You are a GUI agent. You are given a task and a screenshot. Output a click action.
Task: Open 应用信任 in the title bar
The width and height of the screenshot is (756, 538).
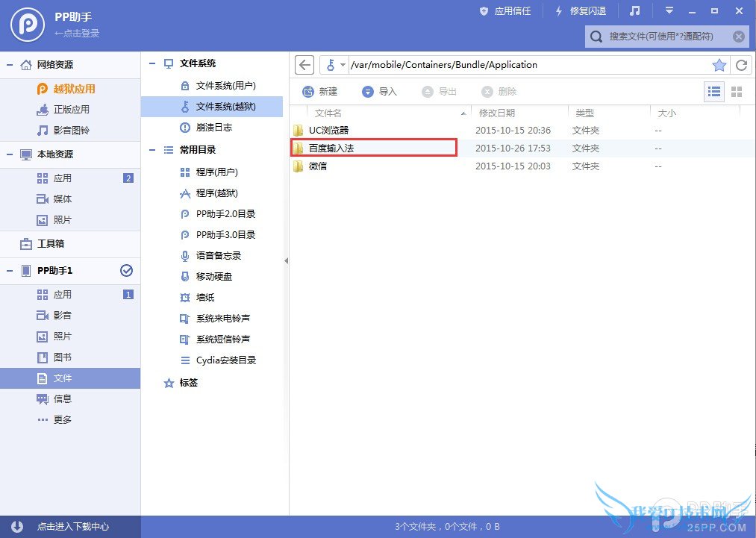coord(505,11)
